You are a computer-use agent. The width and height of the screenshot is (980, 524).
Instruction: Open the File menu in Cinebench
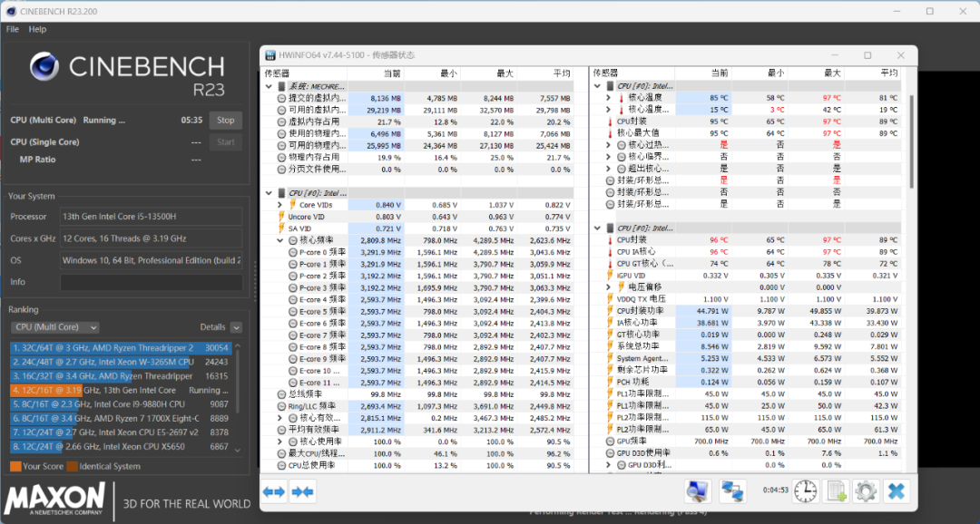coord(13,29)
